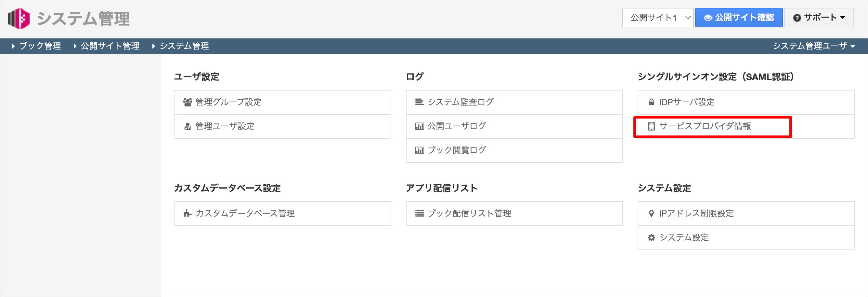Select 公開サイト管理 in the navigation bar
The image size is (868, 297).
(106, 46)
